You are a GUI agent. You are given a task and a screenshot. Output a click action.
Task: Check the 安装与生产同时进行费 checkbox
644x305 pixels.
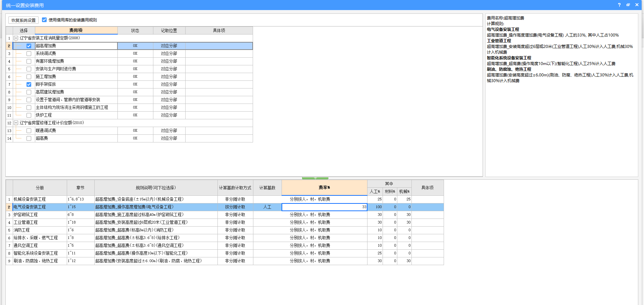tap(29, 69)
